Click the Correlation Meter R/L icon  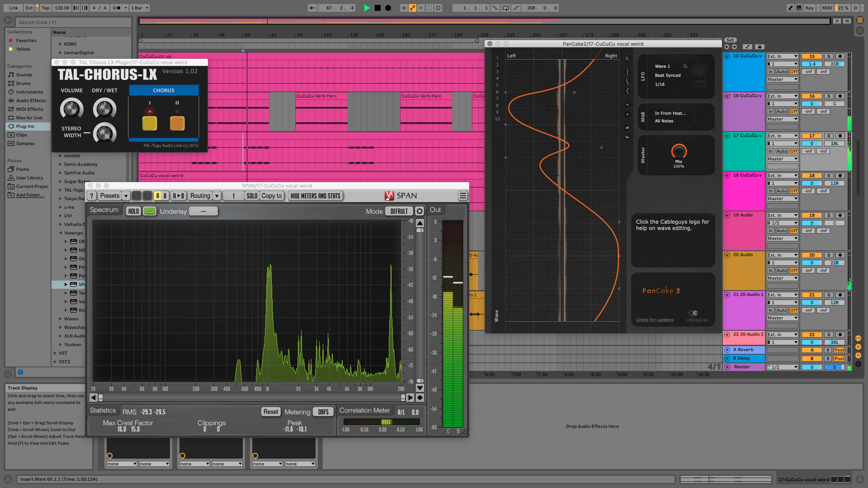[403, 412]
